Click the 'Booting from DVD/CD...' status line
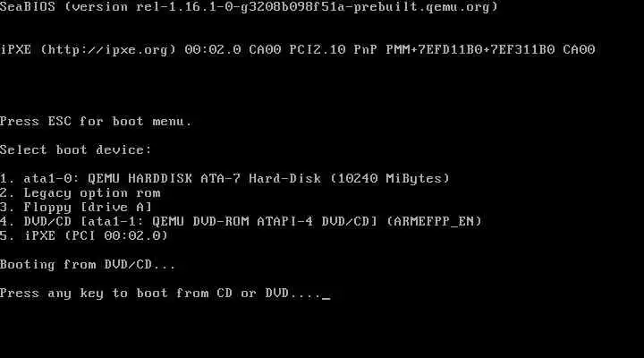 pos(88,264)
